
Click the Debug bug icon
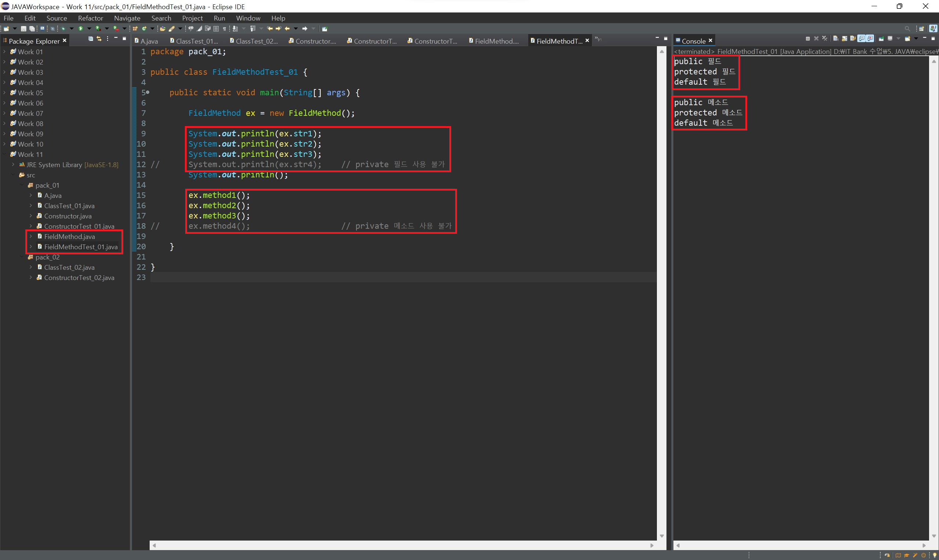(x=63, y=29)
